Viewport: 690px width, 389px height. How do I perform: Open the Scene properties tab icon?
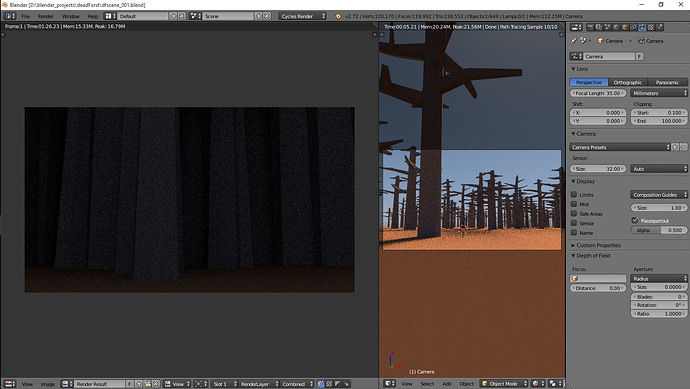[607, 27]
